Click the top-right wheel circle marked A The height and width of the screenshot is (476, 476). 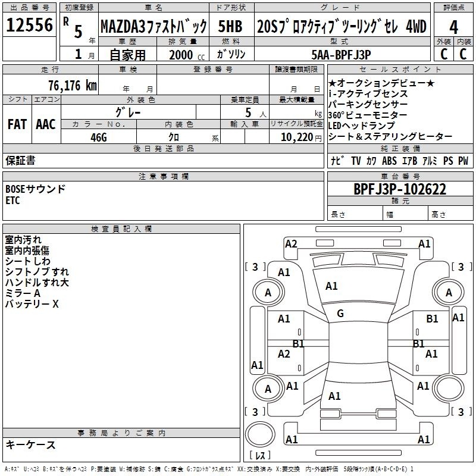(x=449, y=292)
